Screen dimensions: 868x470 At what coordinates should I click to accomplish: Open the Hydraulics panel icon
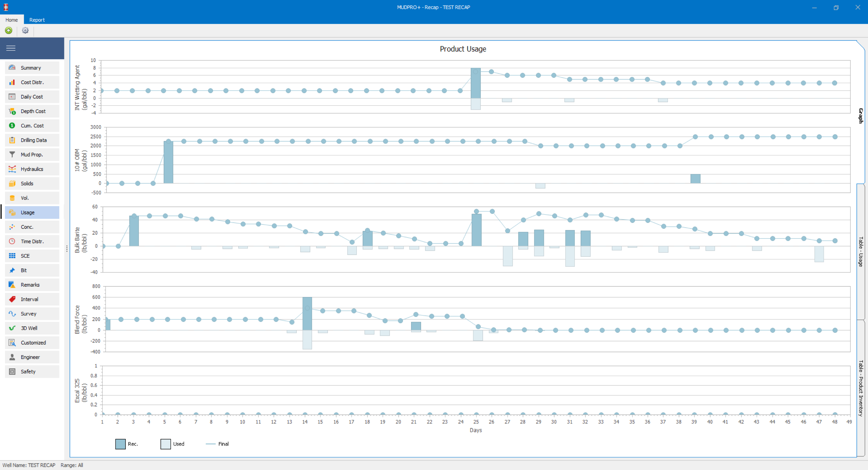click(12, 169)
